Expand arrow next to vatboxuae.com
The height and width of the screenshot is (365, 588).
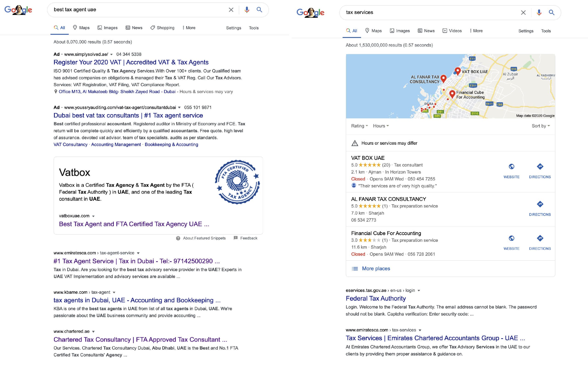point(93,216)
